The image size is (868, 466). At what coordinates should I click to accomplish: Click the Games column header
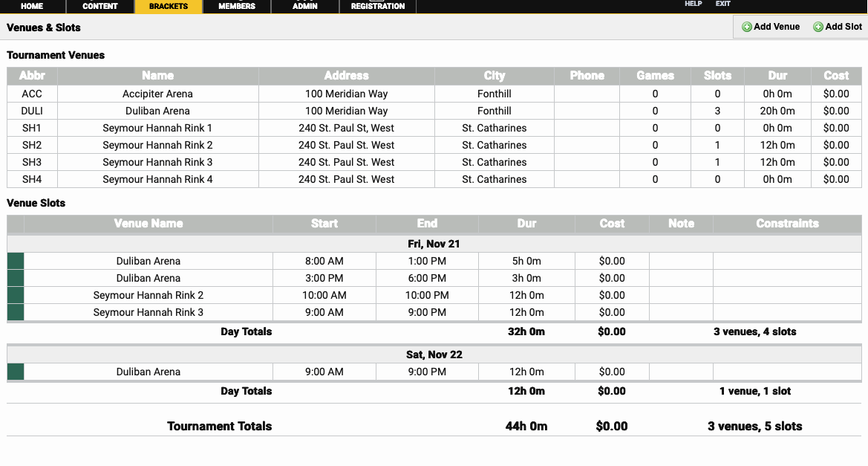coord(656,76)
